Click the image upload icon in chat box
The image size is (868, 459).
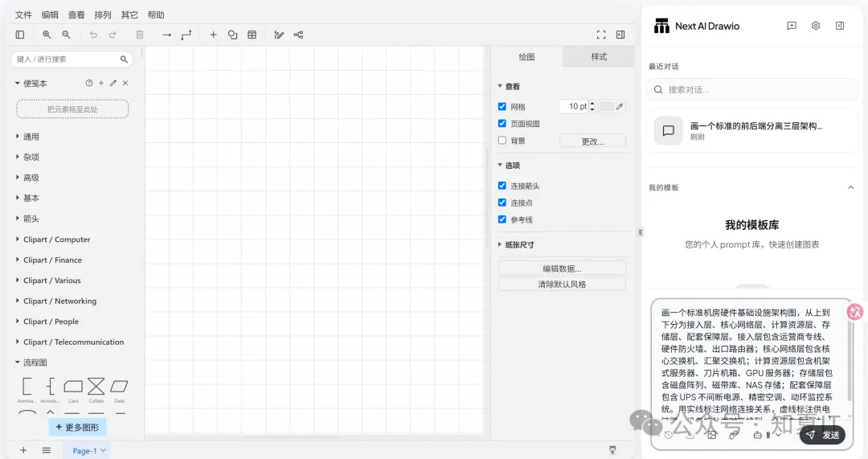click(x=712, y=435)
